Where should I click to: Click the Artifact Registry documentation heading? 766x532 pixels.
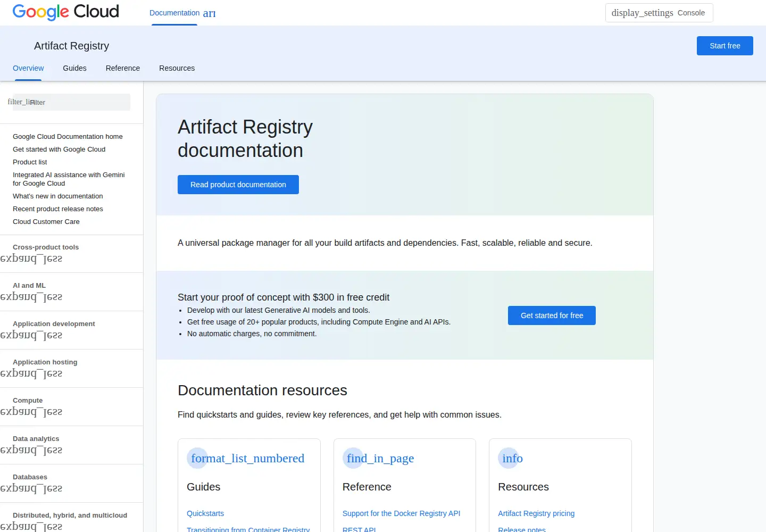point(245,139)
